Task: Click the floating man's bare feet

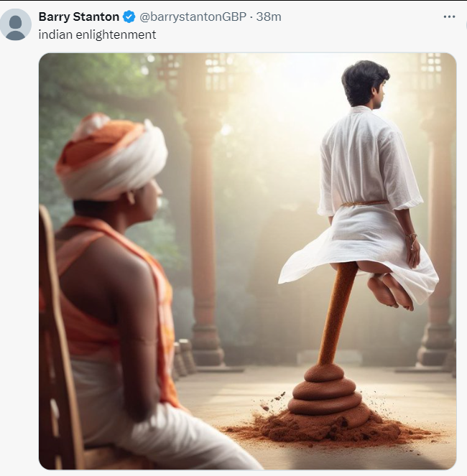Action: point(390,291)
